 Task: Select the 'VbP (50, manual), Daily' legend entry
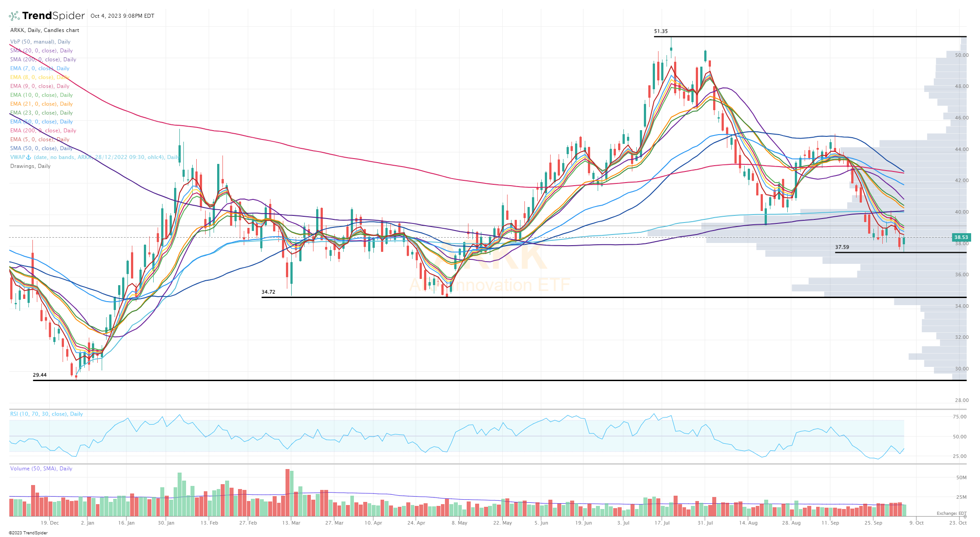tap(40, 42)
